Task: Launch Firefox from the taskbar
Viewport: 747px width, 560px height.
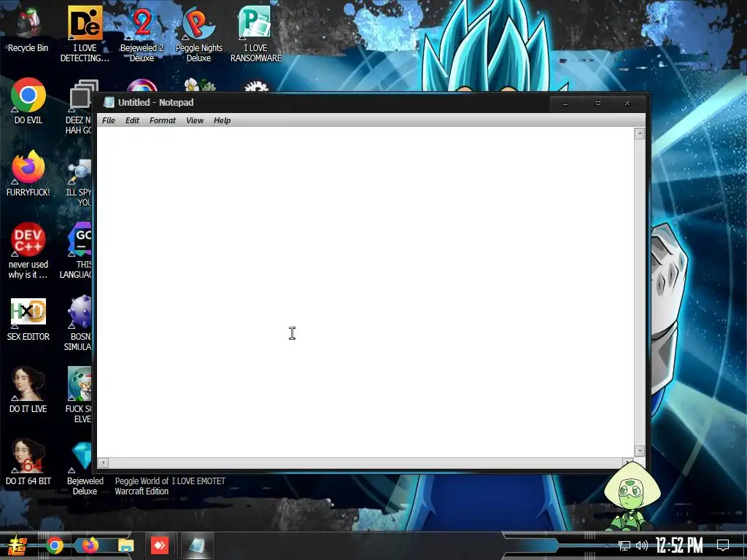Action: pyautogui.click(x=90, y=545)
